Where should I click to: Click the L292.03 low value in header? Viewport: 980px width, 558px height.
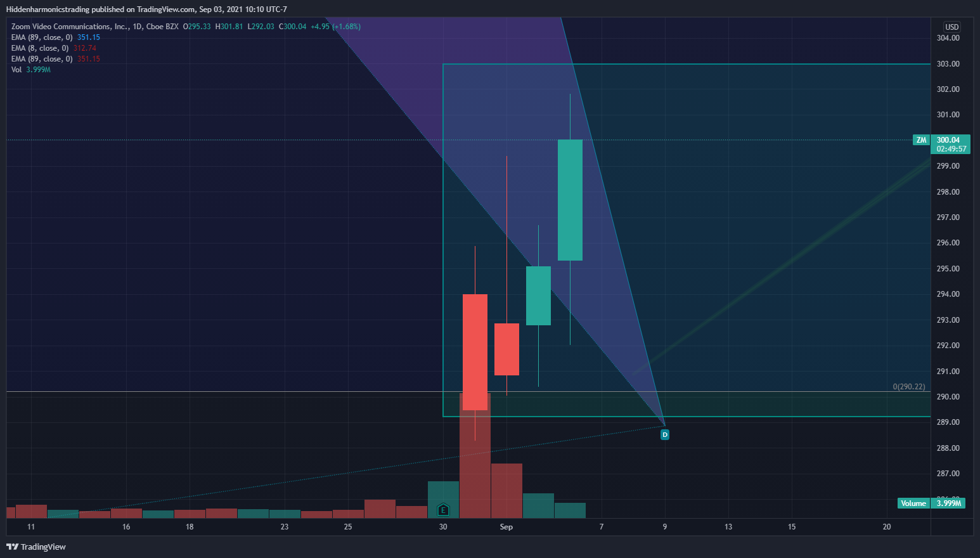pos(261,27)
